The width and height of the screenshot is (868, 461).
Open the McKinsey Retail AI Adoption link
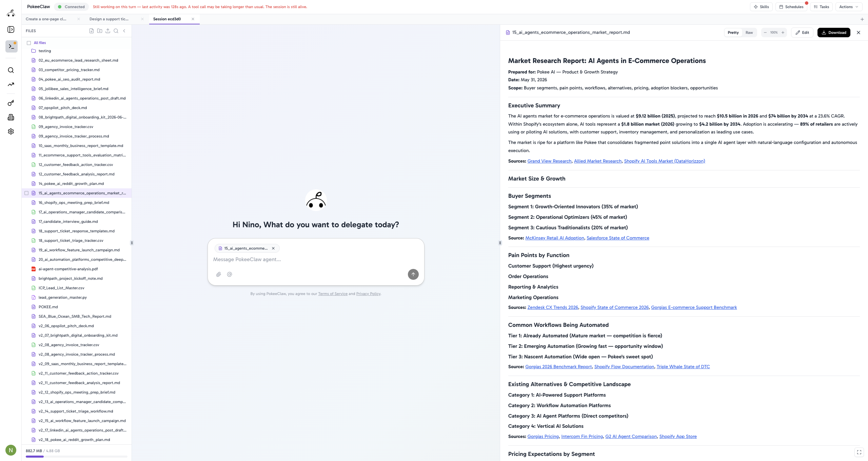tap(555, 238)
